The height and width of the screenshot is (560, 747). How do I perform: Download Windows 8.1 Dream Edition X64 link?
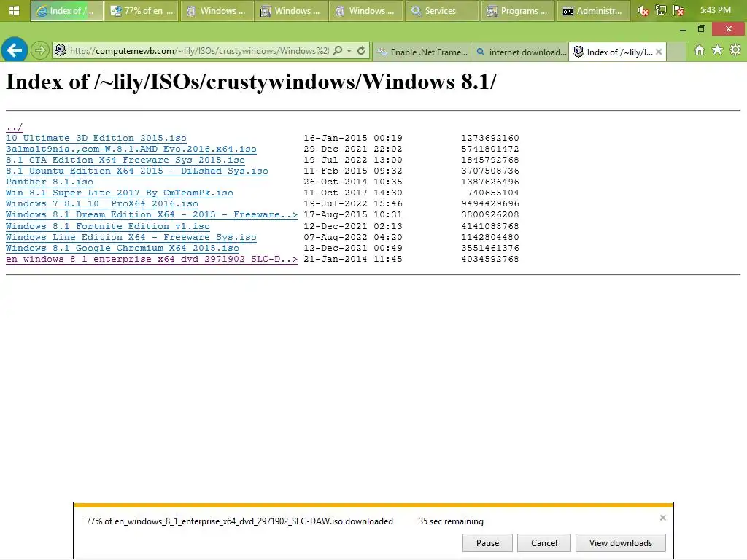(152, 215)
